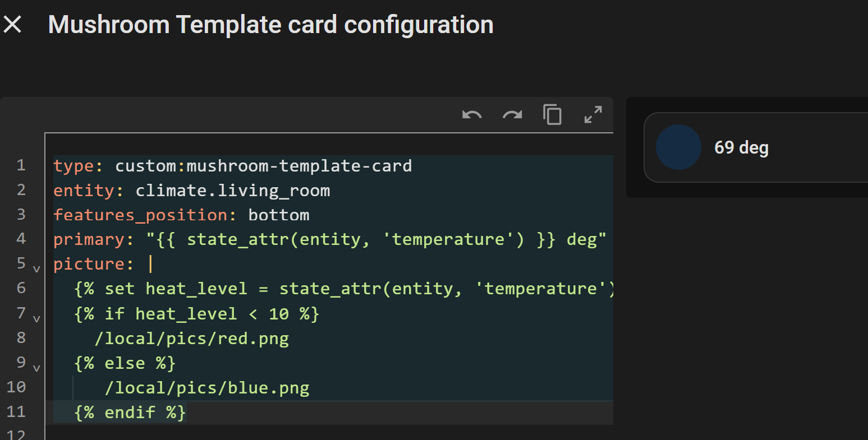Expand the code editor to fullscreen
Screen dimensions: 868x440
pyautogui.click(x=593, y=115)
